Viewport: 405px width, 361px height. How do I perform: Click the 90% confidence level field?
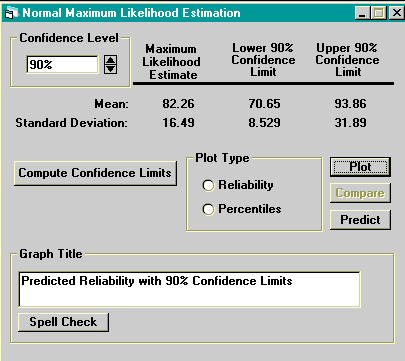click(x=62, y=65)
